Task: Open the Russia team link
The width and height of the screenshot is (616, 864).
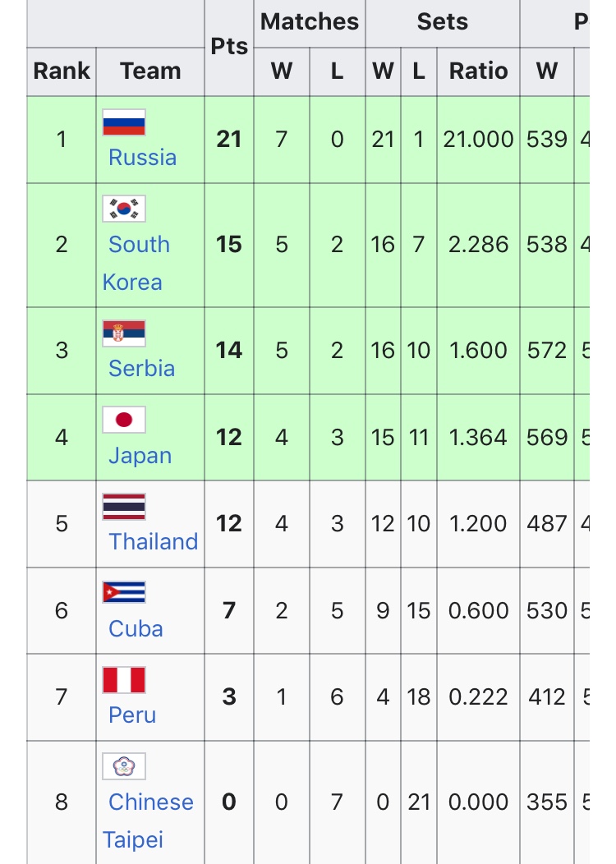Action: coord(143,158)
